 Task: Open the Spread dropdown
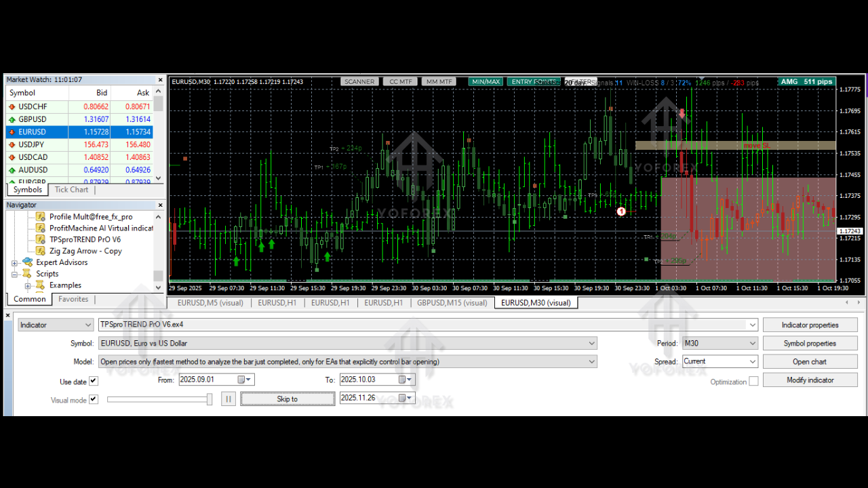coord(752,362)
